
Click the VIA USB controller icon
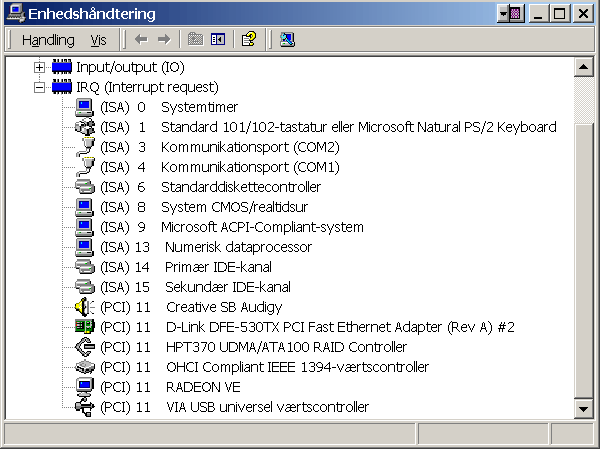85,407
